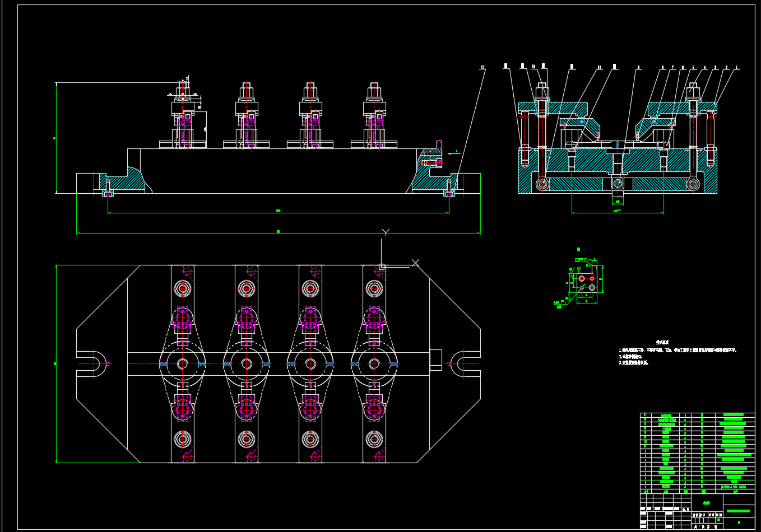Image resolution: width=761 pixels, height=532 pixels.
Task: Pick center hole of fourth workpiece in plan view
Action: point(374,364)
